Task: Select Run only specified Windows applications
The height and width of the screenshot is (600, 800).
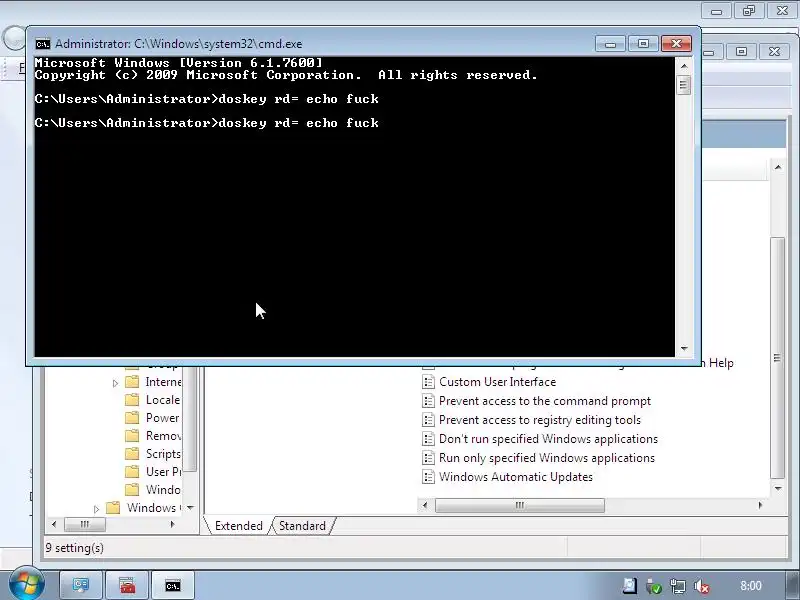Action: coord(547,457)
